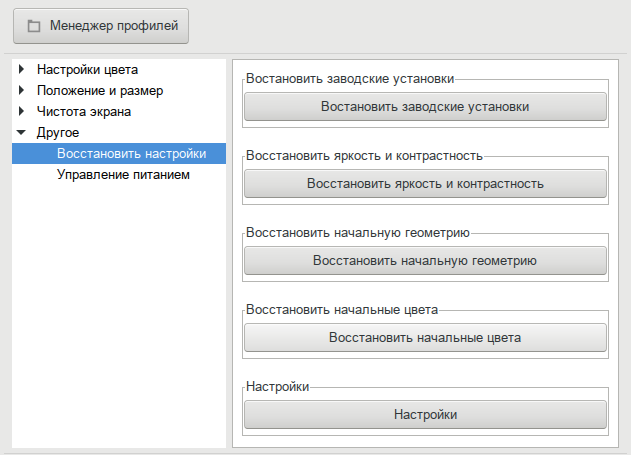
Task: Click the Восстановить начальную геометрию group title
Action: pos(358,233)
